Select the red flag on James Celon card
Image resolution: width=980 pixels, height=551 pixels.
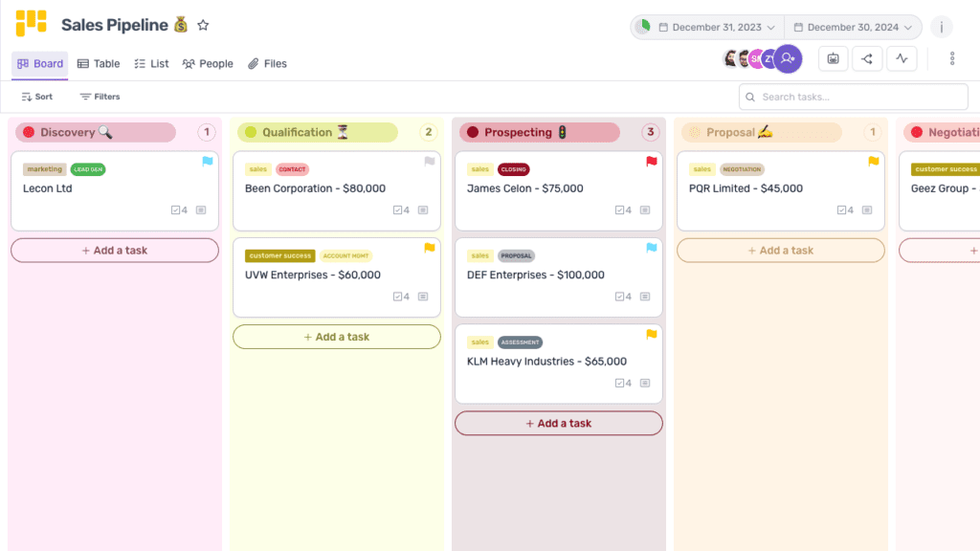click(651, 161)
